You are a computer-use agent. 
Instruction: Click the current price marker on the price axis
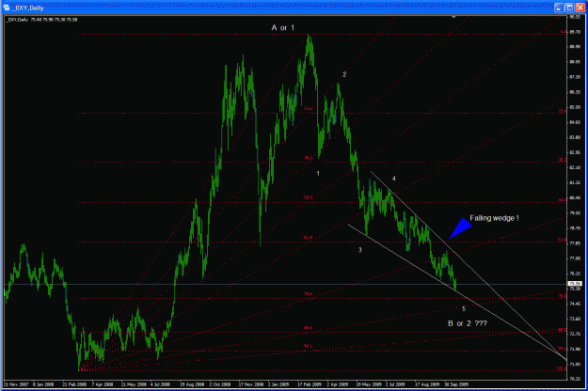tap(575, 284)
